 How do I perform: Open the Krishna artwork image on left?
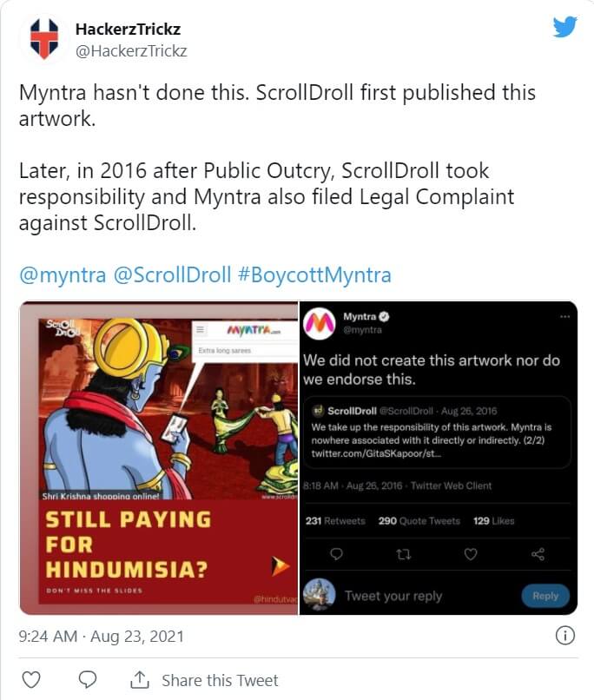(x=159, y=458)
